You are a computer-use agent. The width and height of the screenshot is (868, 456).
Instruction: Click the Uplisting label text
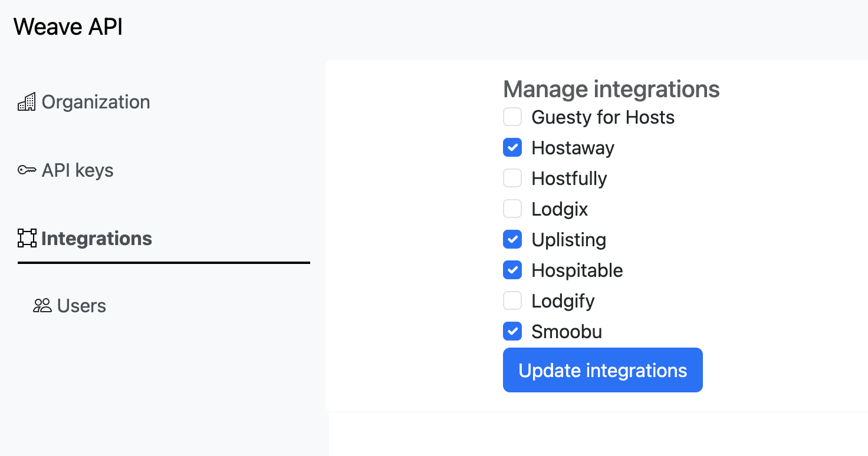pos(568,240)
